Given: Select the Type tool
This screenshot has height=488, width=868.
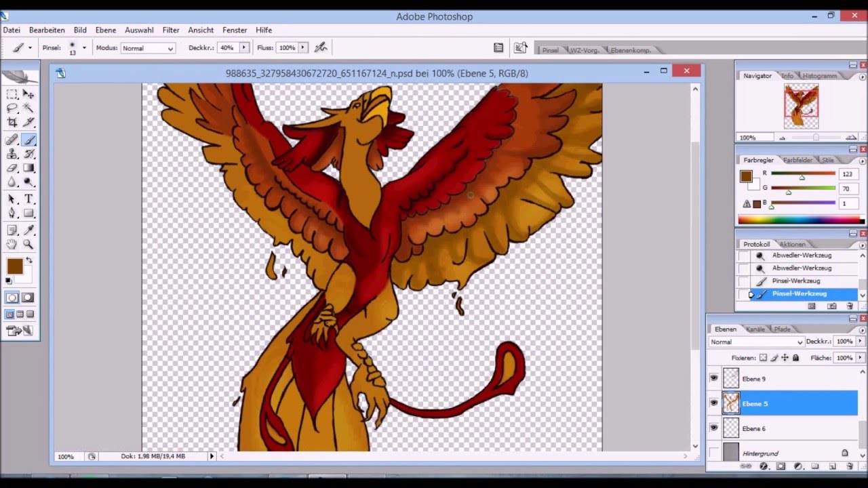Looking at the screenshot, I should coord(28,199).
